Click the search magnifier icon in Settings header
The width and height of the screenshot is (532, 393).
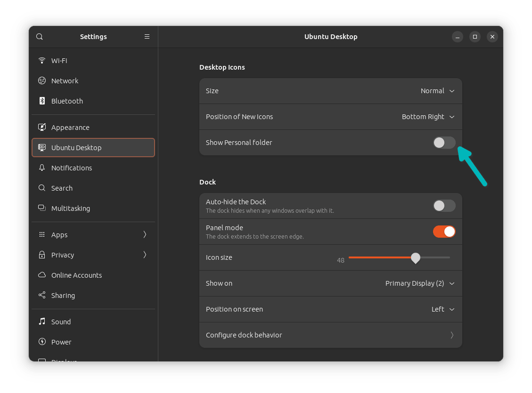click(x=40, y=37)
